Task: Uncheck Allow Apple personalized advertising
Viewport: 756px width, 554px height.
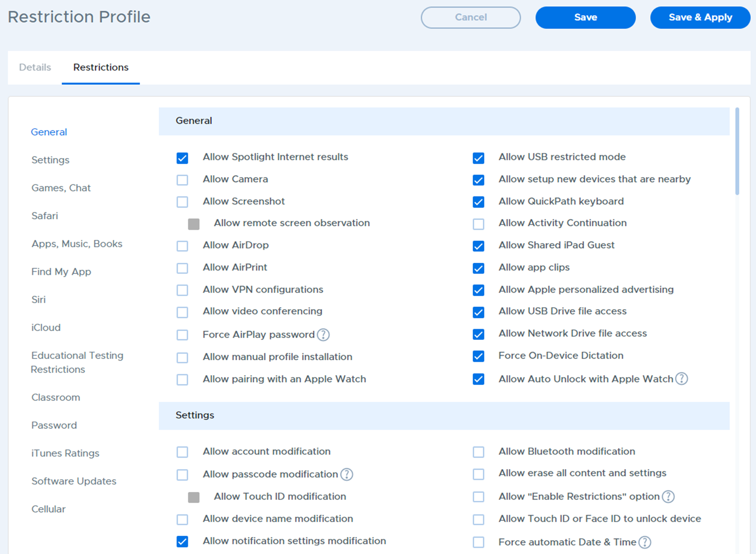Action: click(478, 290)
